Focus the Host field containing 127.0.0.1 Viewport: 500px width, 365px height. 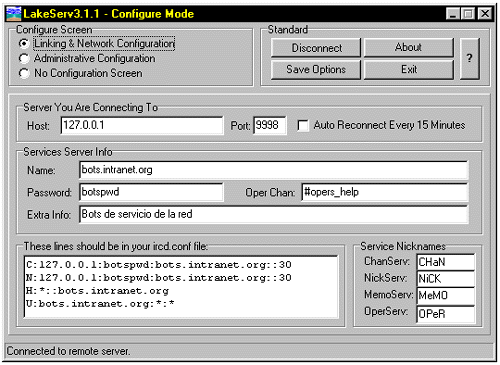(x=142, y=125)
